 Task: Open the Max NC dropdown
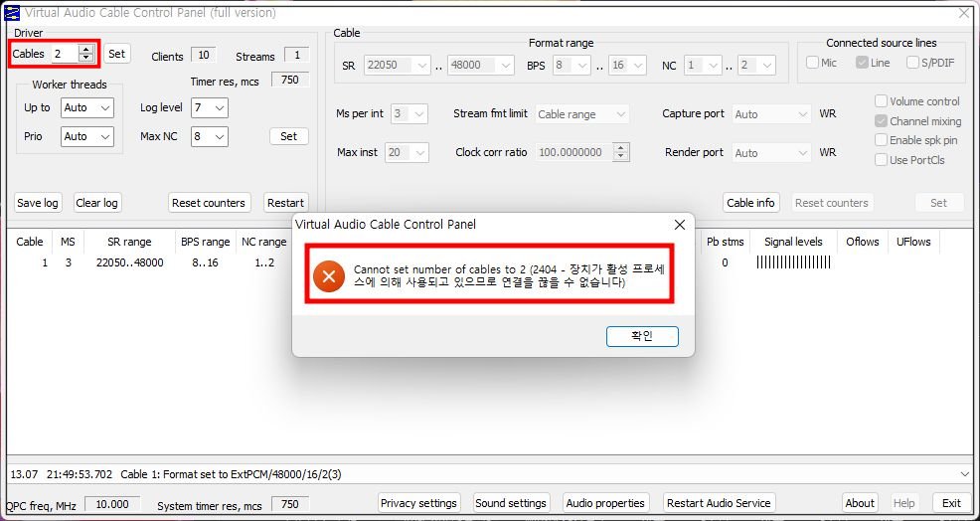(209, 136)
